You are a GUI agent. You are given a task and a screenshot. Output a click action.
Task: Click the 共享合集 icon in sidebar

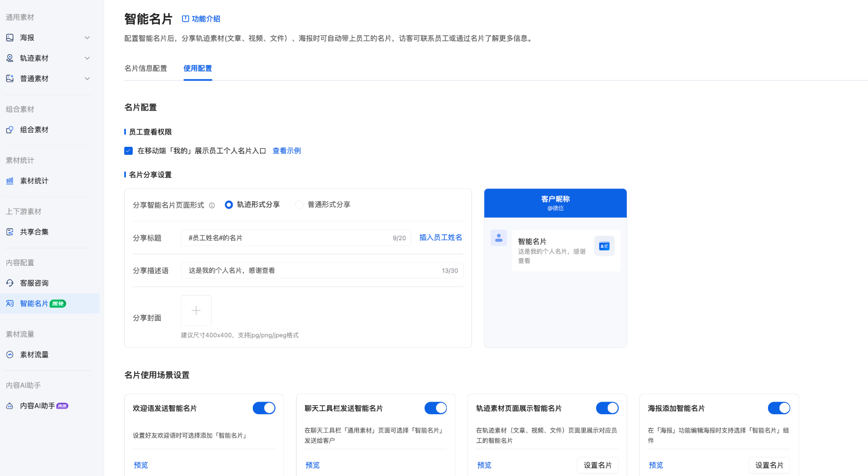(x=10, y=232)
